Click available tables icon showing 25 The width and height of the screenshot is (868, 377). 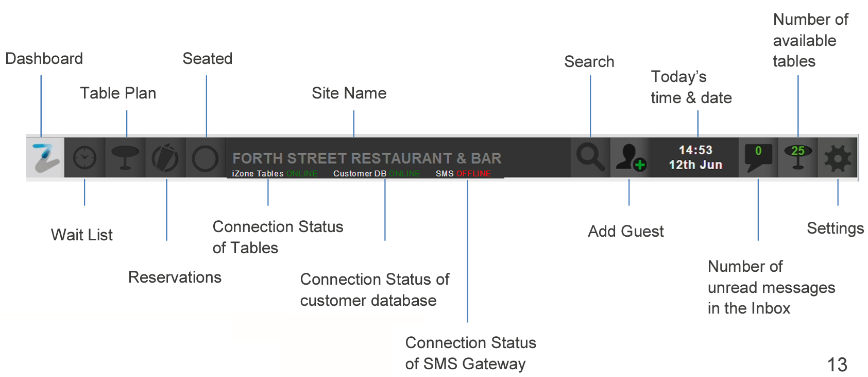(797, 157)
